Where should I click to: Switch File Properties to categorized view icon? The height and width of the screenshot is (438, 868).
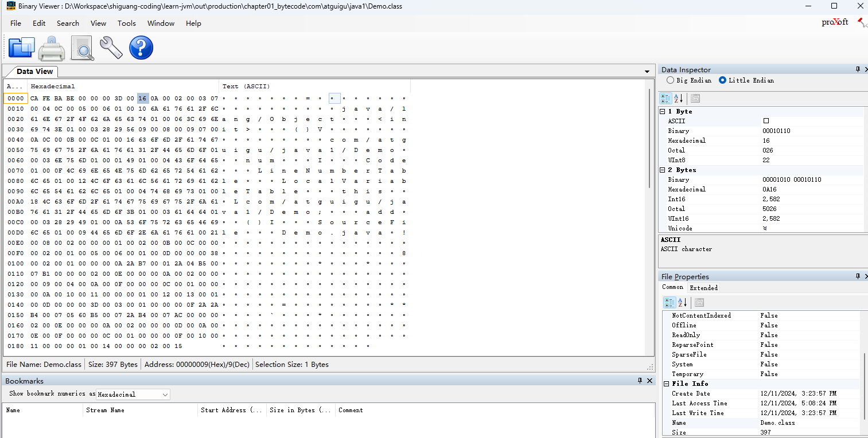tap(669, 303)
